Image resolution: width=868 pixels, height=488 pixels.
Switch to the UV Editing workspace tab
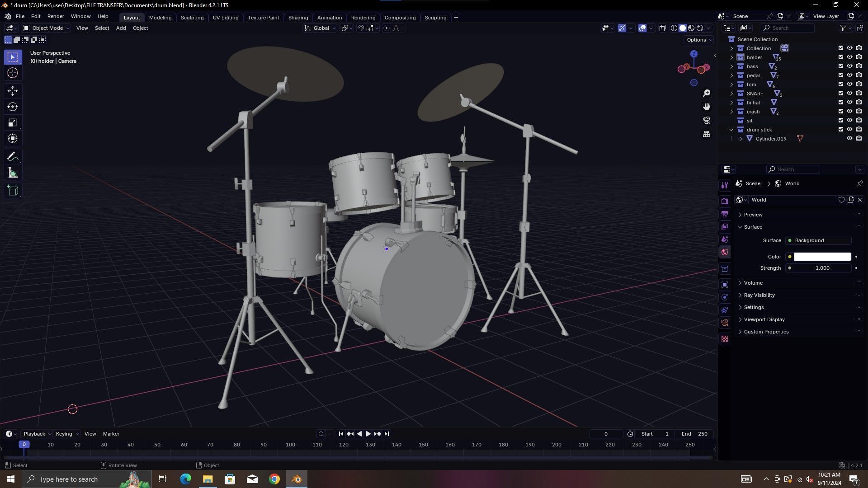click(225, 18)
